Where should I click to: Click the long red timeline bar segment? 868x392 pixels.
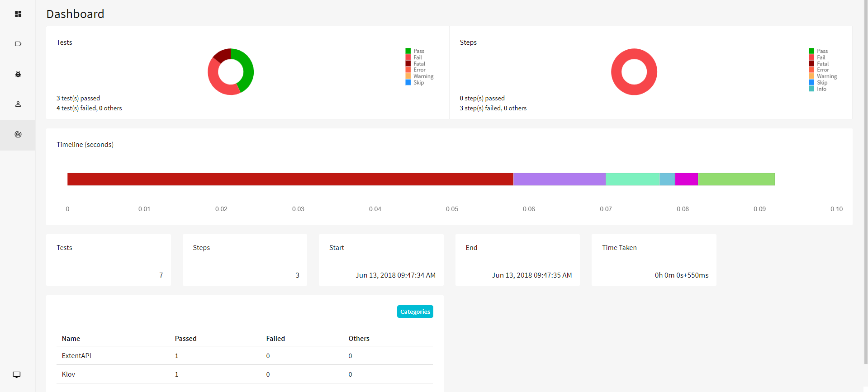(x=290, y=179)
